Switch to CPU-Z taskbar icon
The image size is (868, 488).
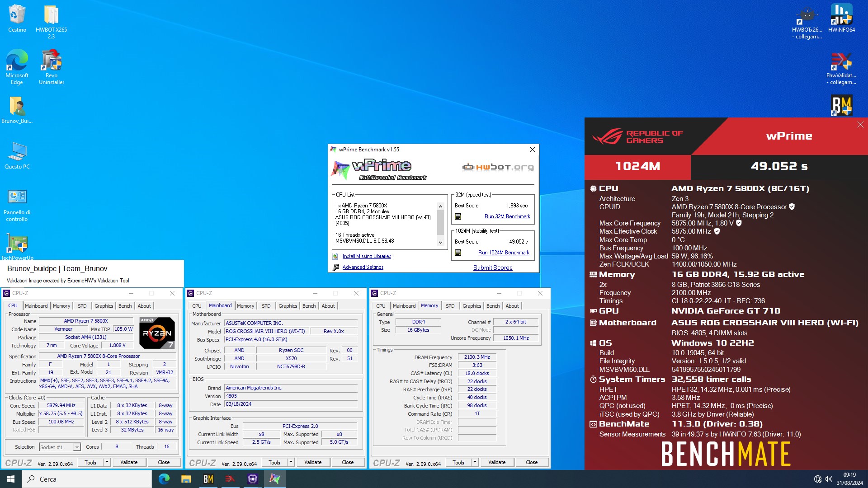(x=252, y=479)
